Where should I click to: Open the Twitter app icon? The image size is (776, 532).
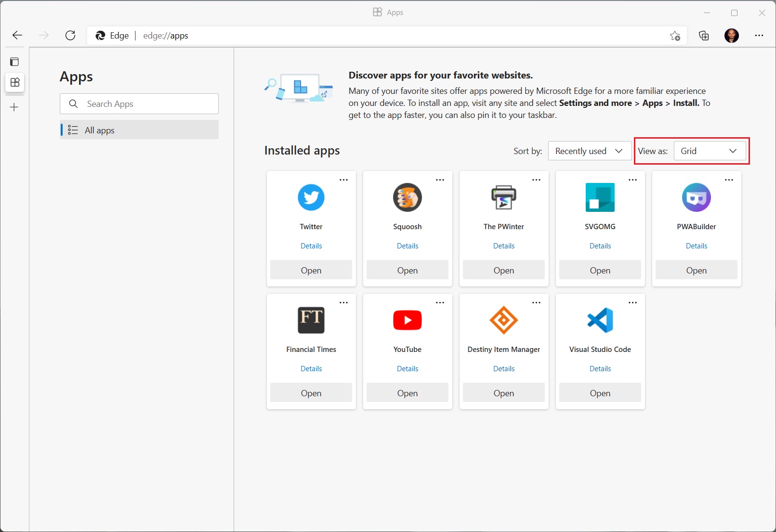pyautogui.click(x=311, y=197)
